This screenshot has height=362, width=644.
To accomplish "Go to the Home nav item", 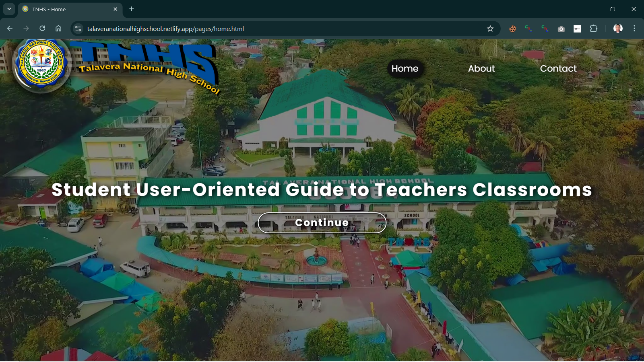I will [x=405, y=69].
